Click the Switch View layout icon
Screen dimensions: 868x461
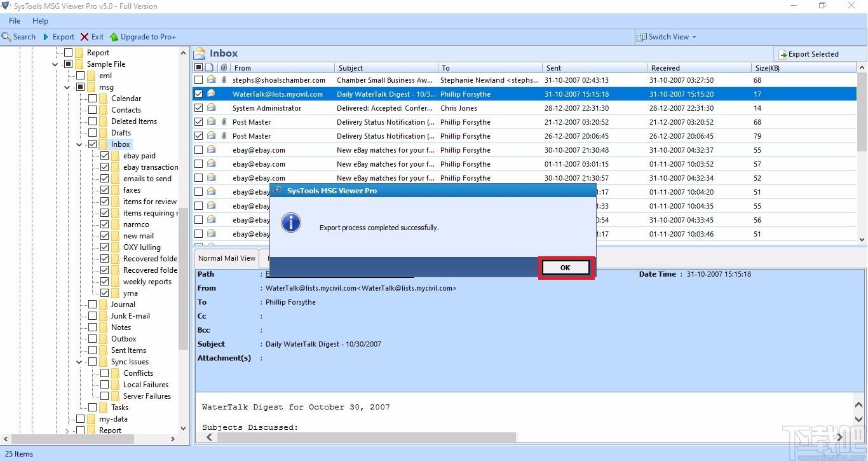[x=642, y=37]
